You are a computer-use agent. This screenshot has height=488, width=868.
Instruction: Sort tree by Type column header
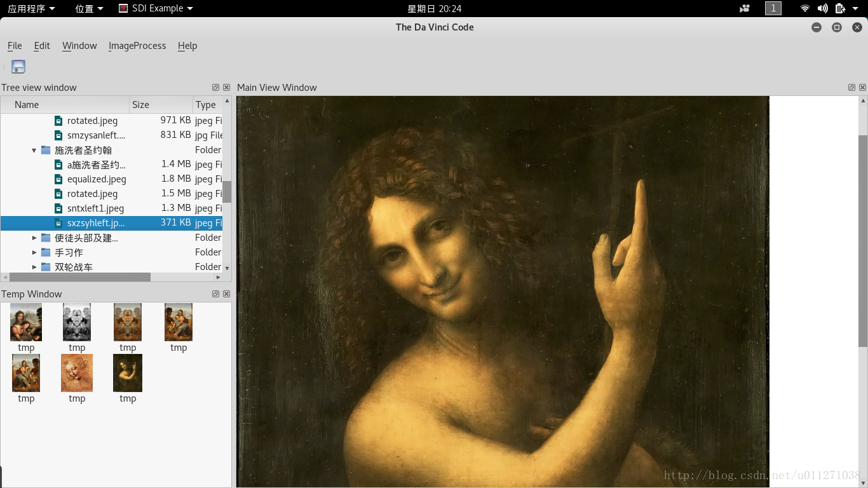[x=208, y=105]
